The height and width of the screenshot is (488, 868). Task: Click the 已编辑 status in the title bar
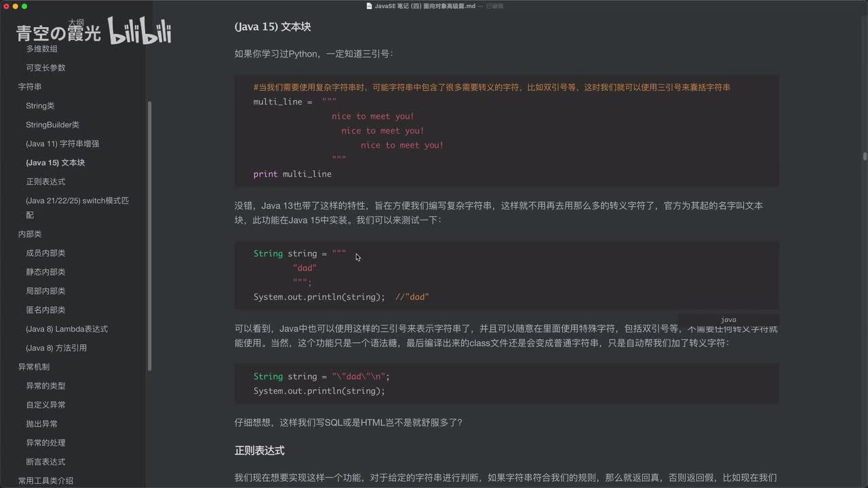494,5
